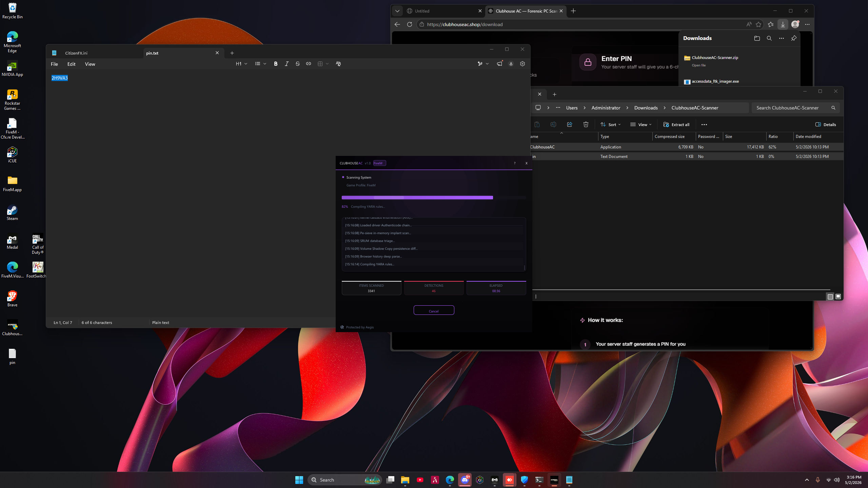Search downloads in the Edge Downloads panel
The height and width of the screenshot is (488, 868).
[769, 38]
